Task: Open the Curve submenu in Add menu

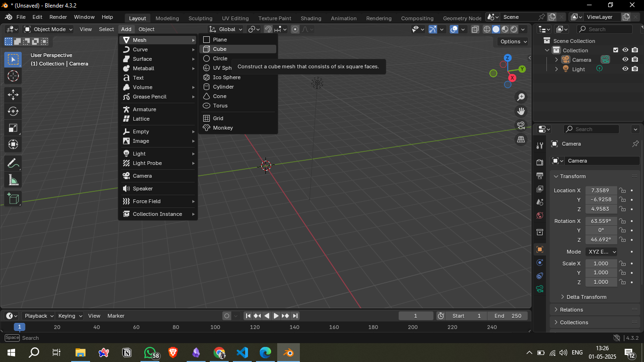Action: pyautogui.click(x=158, y=49)
